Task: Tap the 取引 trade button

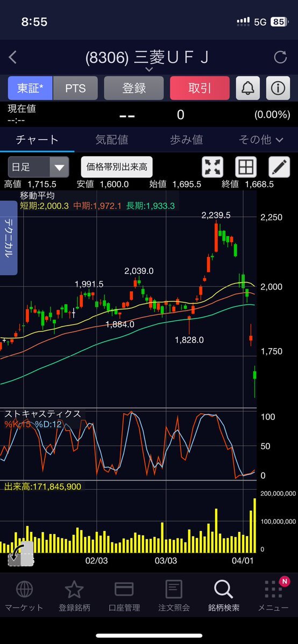Action: tap(200, 88)
